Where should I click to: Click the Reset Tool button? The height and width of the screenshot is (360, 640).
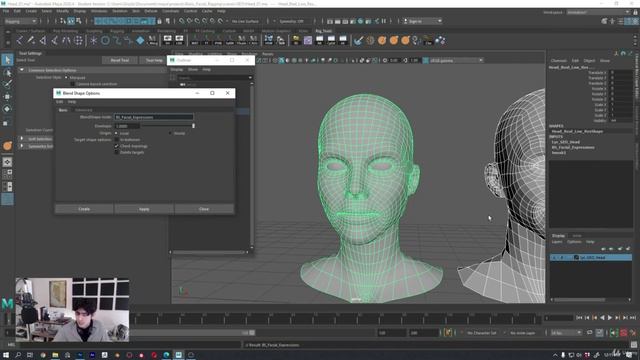pos(120,60)
